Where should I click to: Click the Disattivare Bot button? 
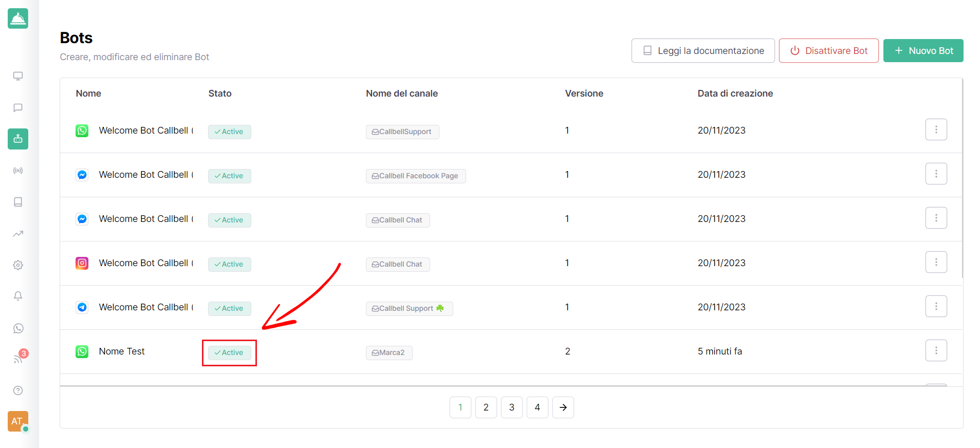click(828, 51)
